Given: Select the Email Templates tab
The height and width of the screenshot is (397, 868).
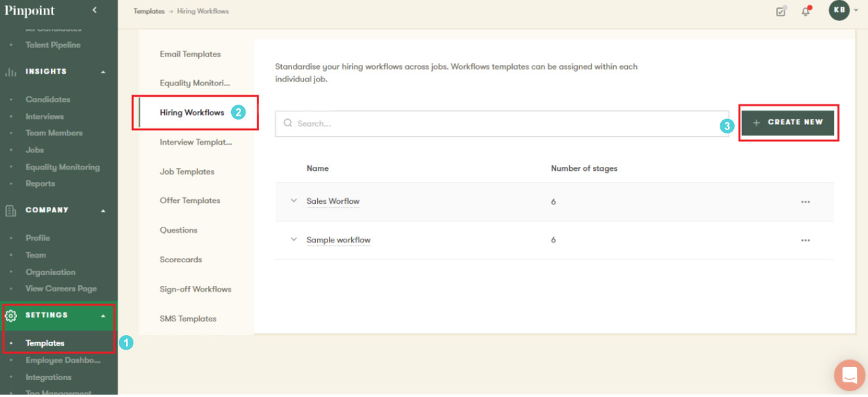Looking at the screenshot, I should point(190,55).
